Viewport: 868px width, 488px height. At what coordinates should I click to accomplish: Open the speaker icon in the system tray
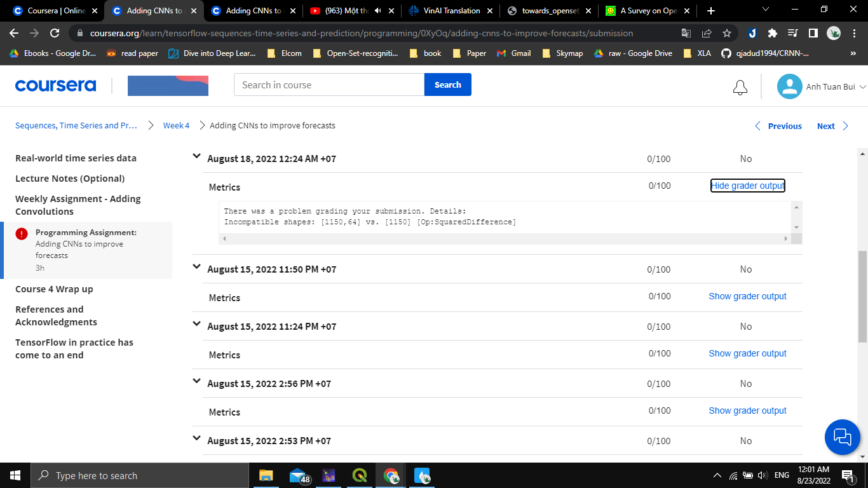pyautogui.click(x=762, y=475)
